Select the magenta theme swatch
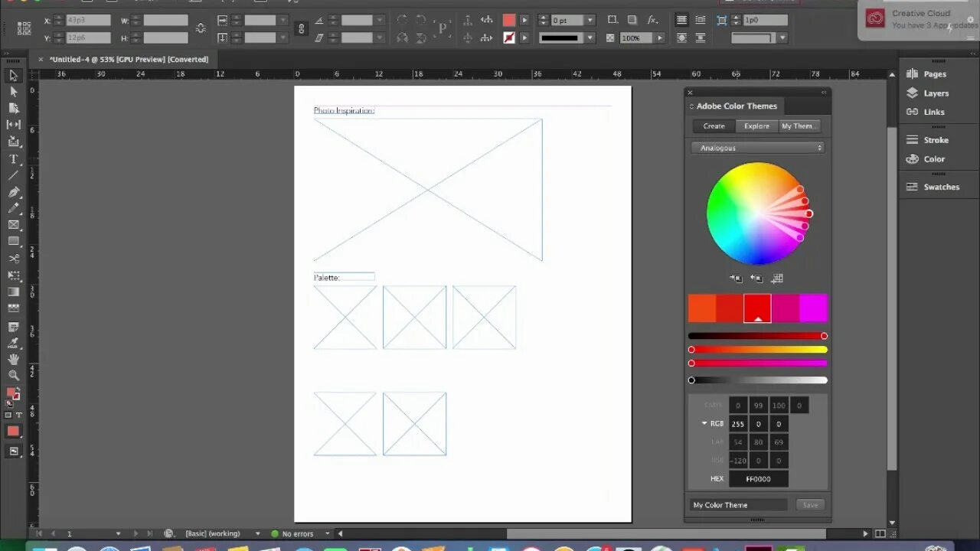 (x=814, y=308)
